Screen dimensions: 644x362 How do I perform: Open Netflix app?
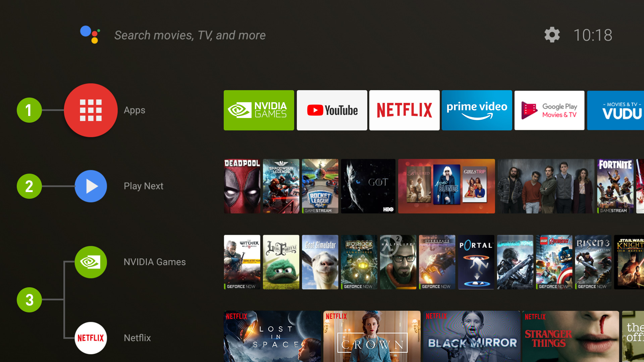point(404,111)
